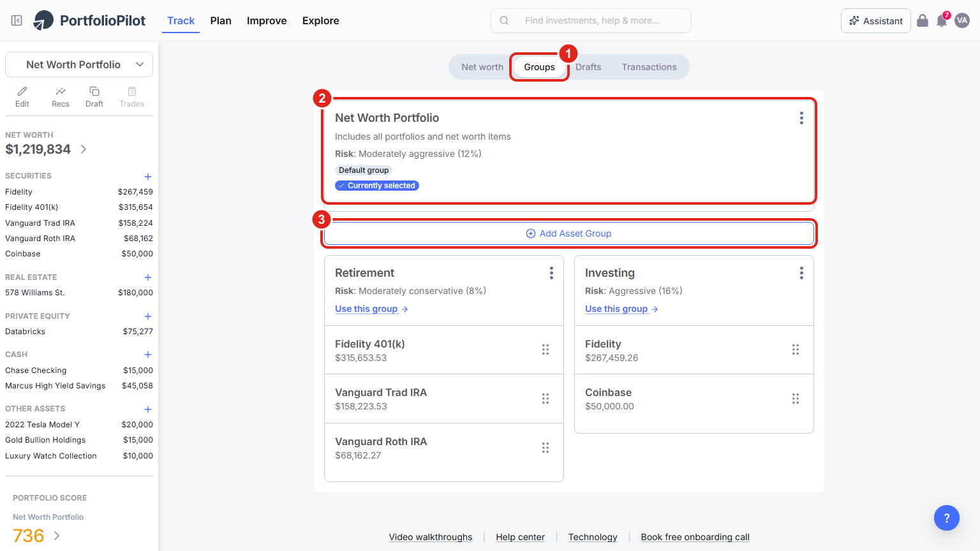980x551 pixels.
Task: Grab the Fidelity drag handle in Investing
Action: tap(796, 349)
